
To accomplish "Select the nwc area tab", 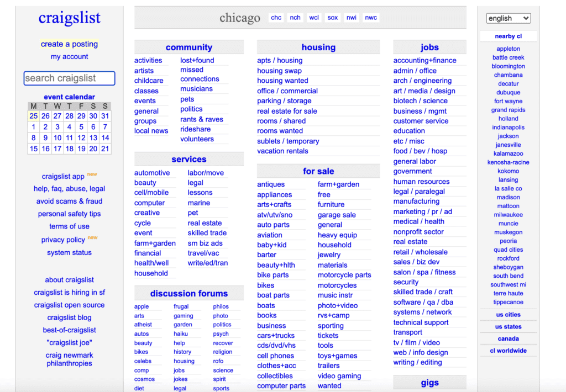I will point(371,18).
